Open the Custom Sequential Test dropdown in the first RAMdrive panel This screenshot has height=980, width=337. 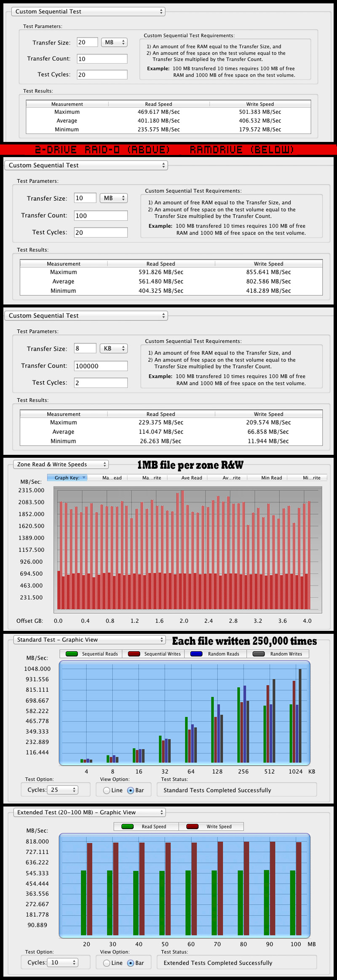tap(86, 165)
